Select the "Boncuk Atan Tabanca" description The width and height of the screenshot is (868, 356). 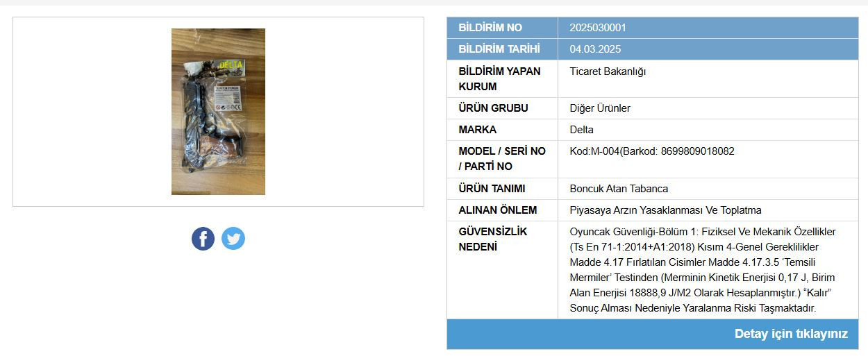pyautogui.click(x=619, y=189)
